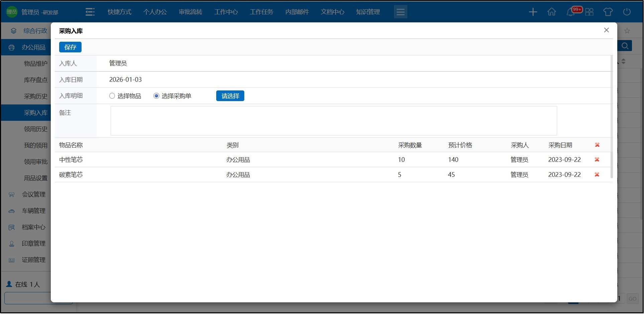Collapse sidebar using the menu fold icon
This screenshot has width=644, height=314.
pyautogui.click(x=90, y=12)
